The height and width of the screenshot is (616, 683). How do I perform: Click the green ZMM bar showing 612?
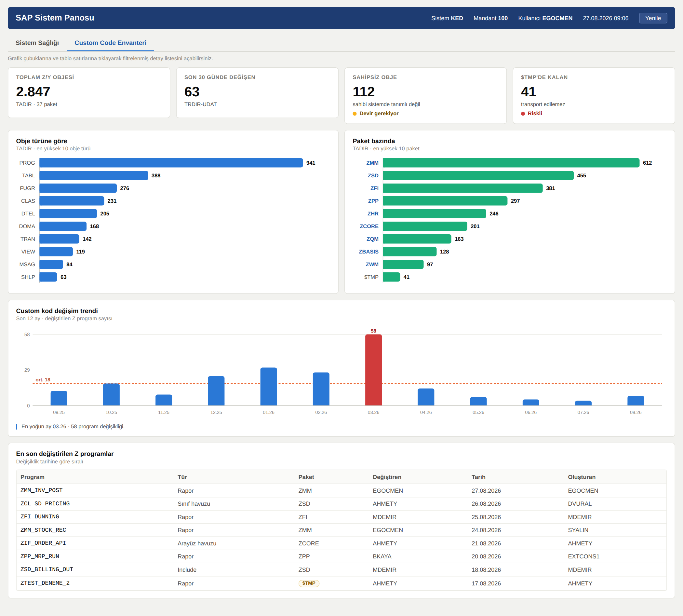[x=511, y=163]
